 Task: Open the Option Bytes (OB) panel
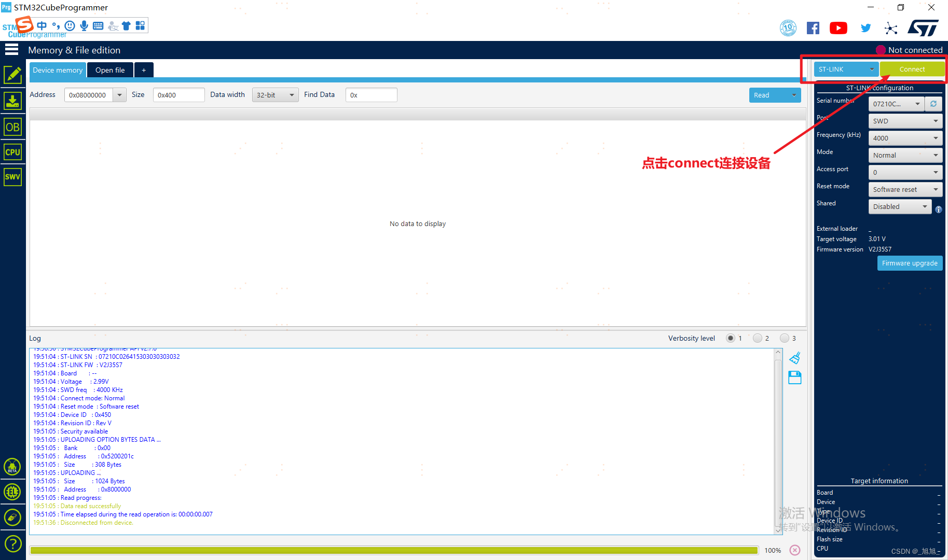tap(12, 127)
